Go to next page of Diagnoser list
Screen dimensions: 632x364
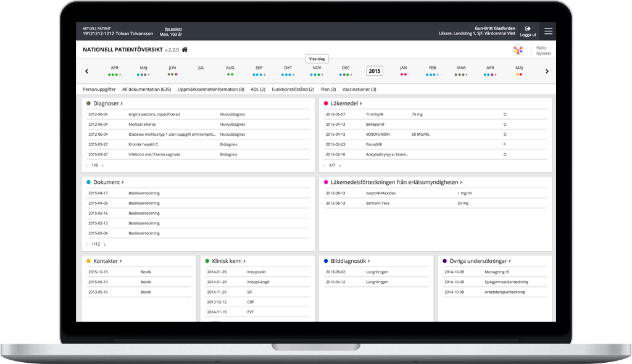tap(102, 165)
